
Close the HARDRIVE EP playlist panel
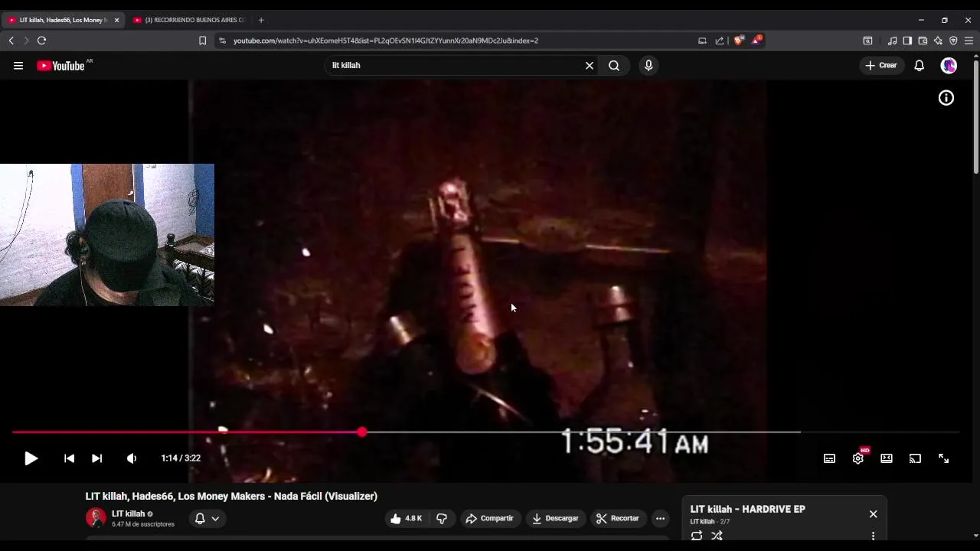873,514
